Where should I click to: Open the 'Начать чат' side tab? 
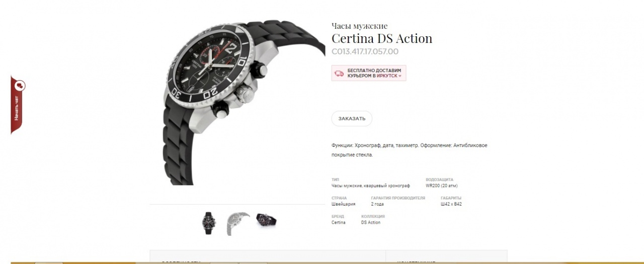[18, 105]
